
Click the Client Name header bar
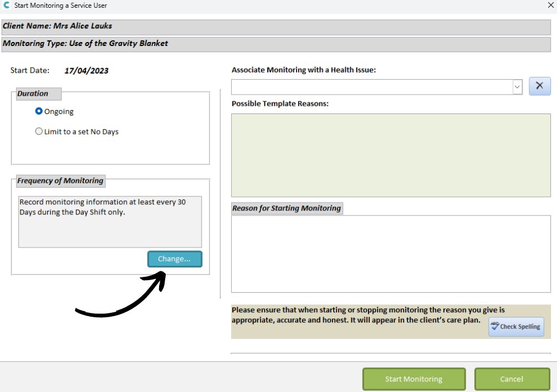point(276,27)
